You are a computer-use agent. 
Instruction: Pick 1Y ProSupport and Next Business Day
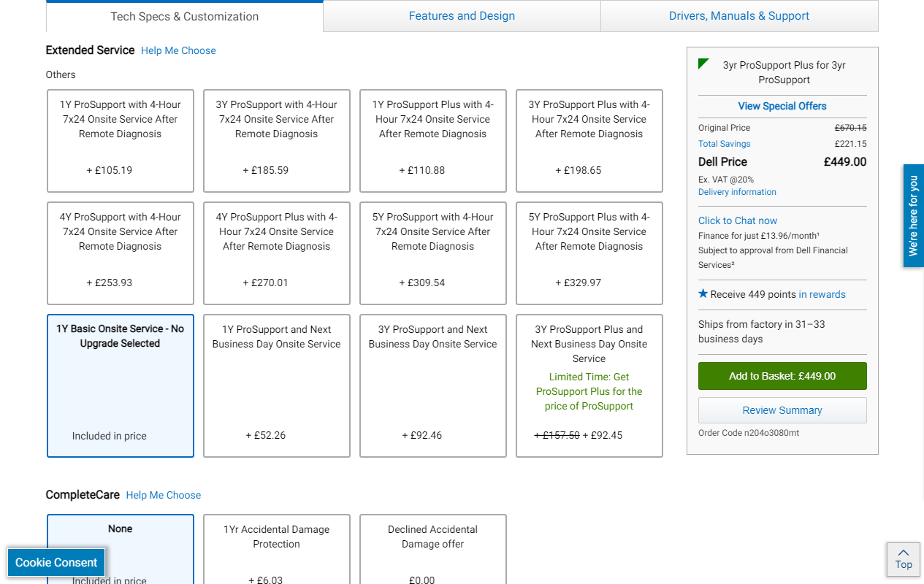tap(276, 385)
